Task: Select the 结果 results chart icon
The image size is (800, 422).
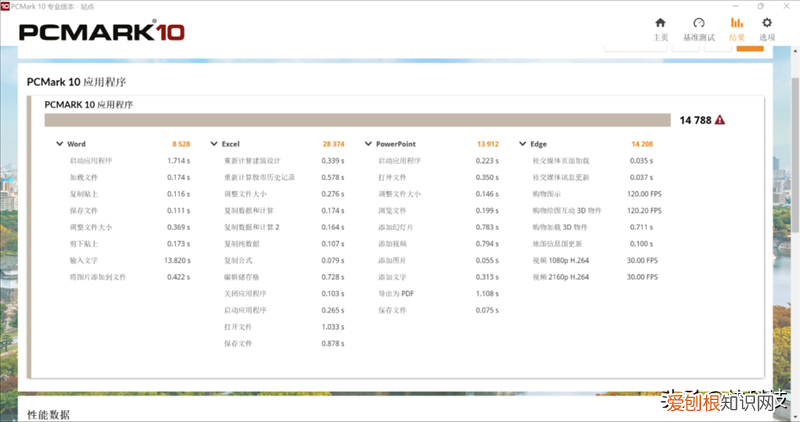Action: point(737,23)
